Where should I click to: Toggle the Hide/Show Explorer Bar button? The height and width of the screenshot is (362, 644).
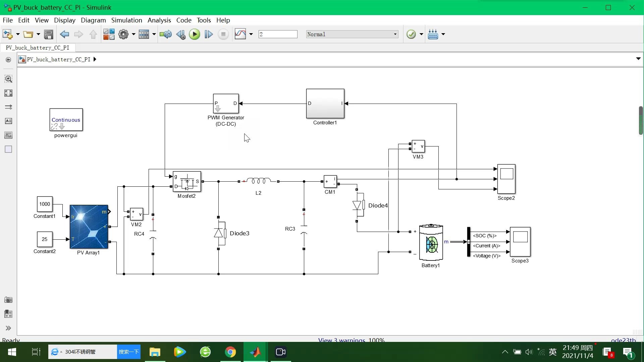pos(8,60)
